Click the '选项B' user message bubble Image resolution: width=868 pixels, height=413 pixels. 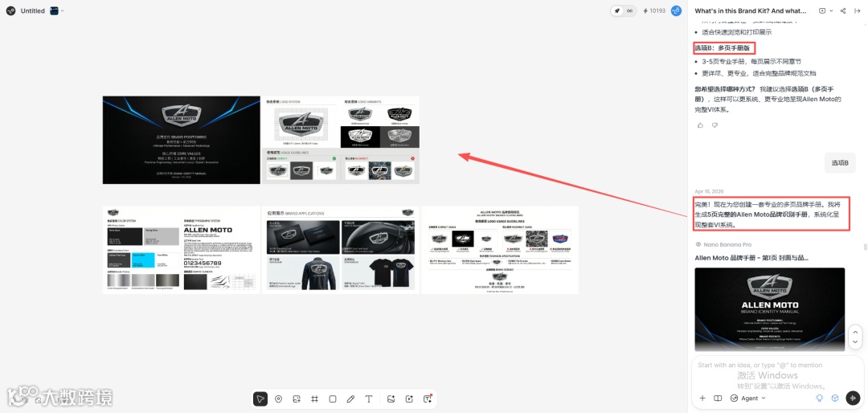point(840,163)
